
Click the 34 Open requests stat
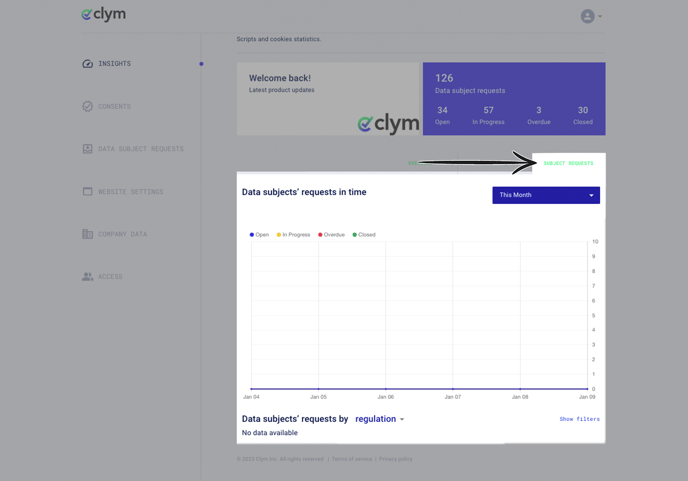442,115
